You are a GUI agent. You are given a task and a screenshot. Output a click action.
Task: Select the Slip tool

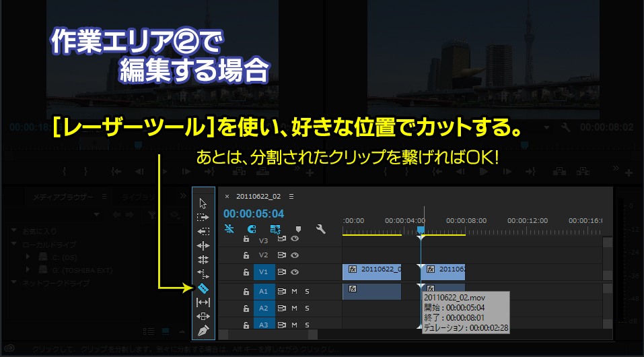pos(203,302)
